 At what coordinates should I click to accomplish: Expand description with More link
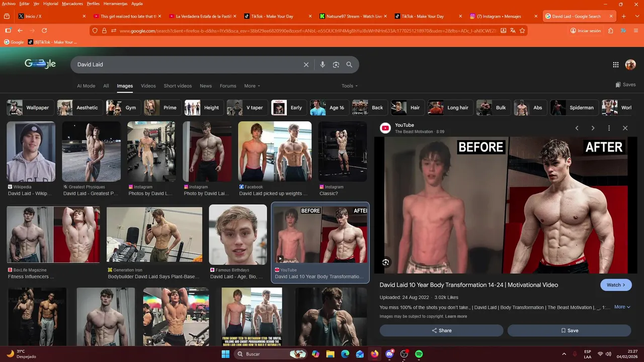pyautogui.click(x=622, y=307)
